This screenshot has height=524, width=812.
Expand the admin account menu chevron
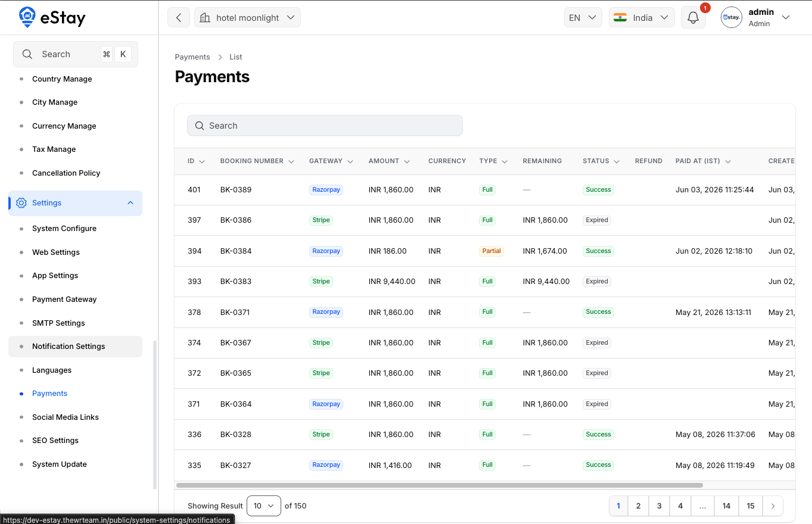[x=786, y=17]
